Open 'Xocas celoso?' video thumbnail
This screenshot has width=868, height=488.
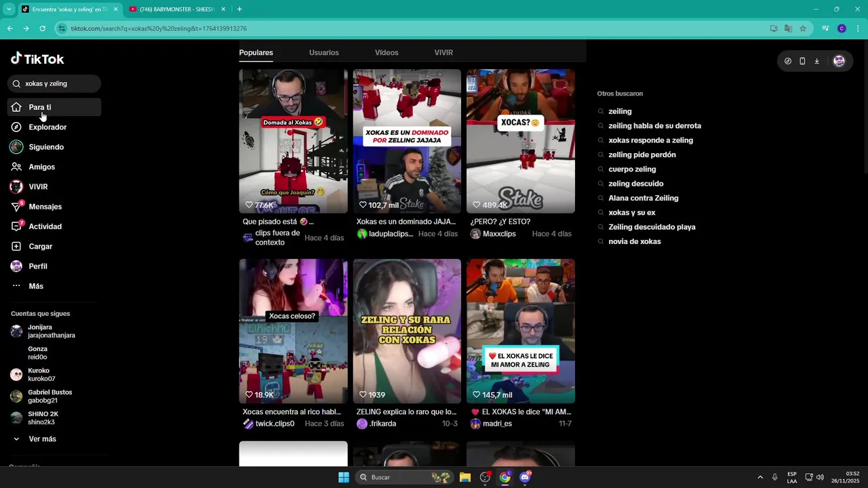[x=293, y=331]
